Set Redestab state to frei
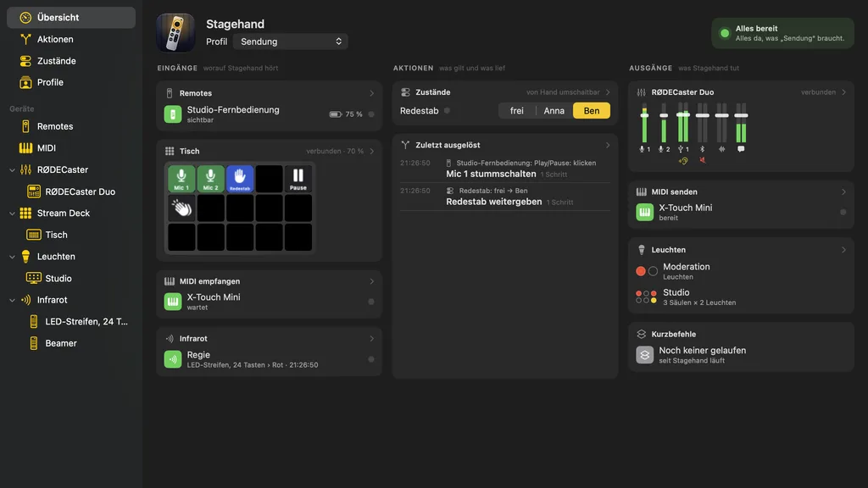868x488 pixels. 516,111
